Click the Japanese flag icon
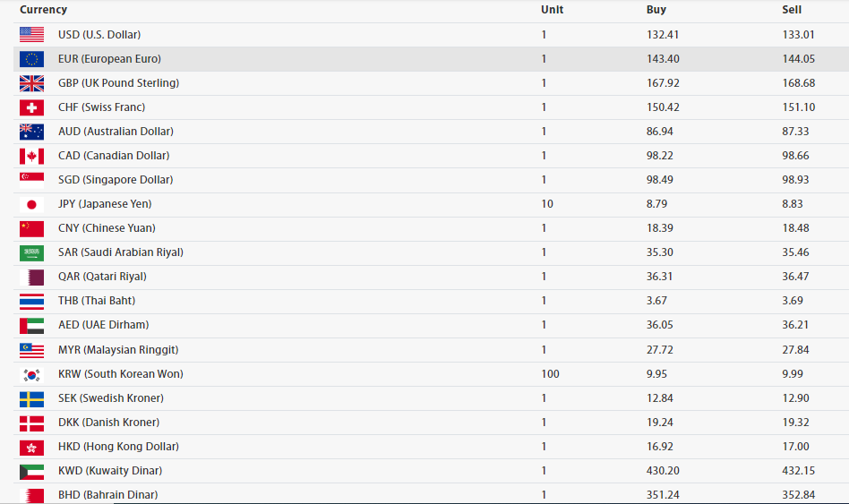The height and width of the screenshot is (504, 849). pos(31,204)
